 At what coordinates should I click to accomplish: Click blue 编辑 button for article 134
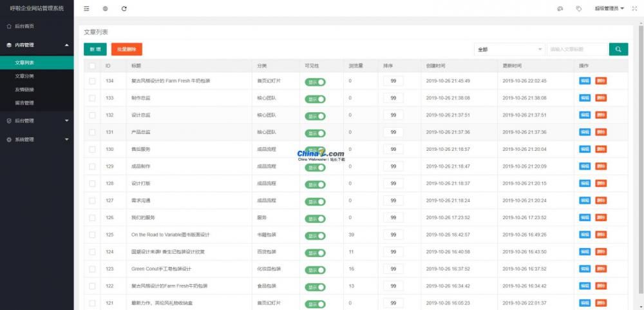[x=585, y=81]
